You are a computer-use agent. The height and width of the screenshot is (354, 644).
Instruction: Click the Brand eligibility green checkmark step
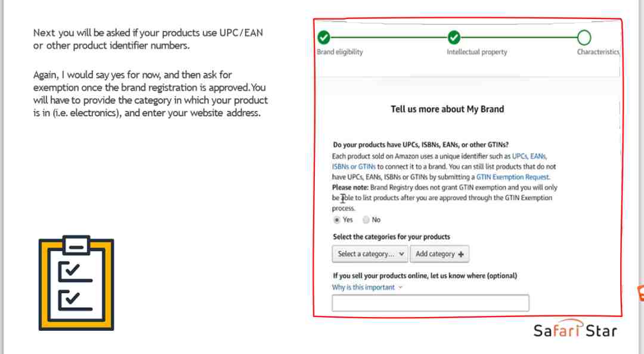tap(324, 38)
